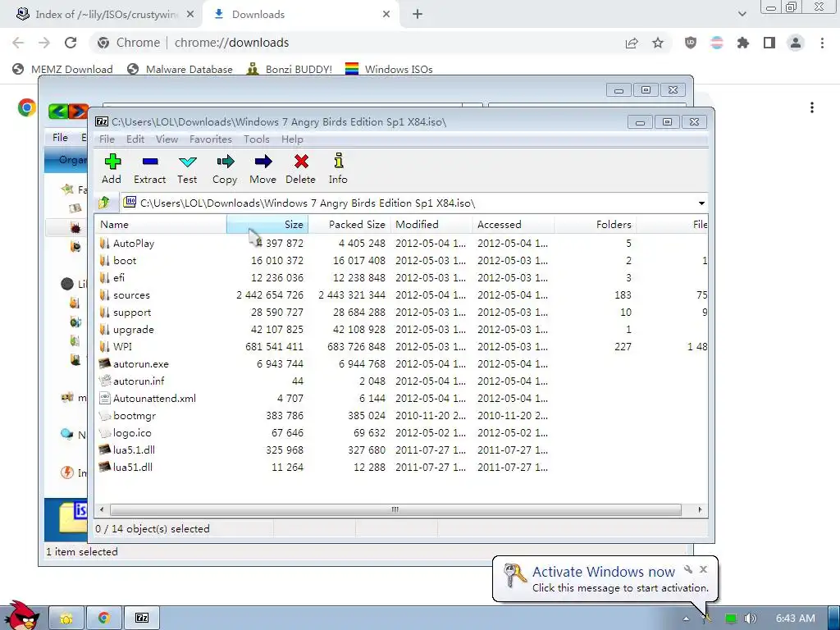Open the Favorites menu

211,139
